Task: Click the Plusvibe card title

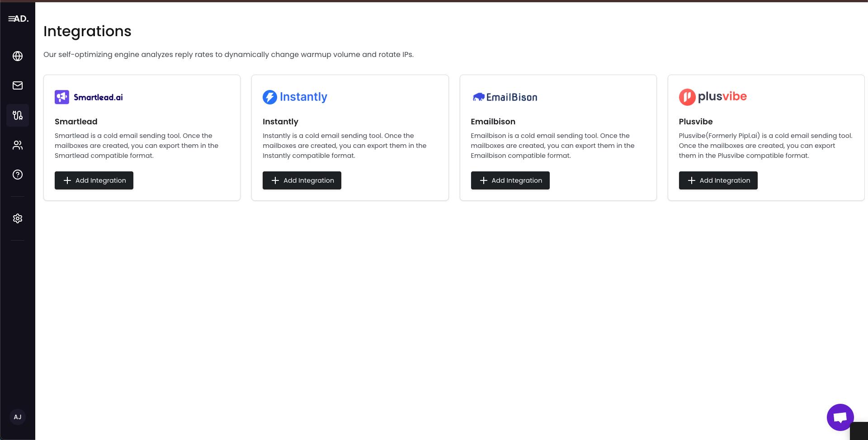Action: (695, 122)
